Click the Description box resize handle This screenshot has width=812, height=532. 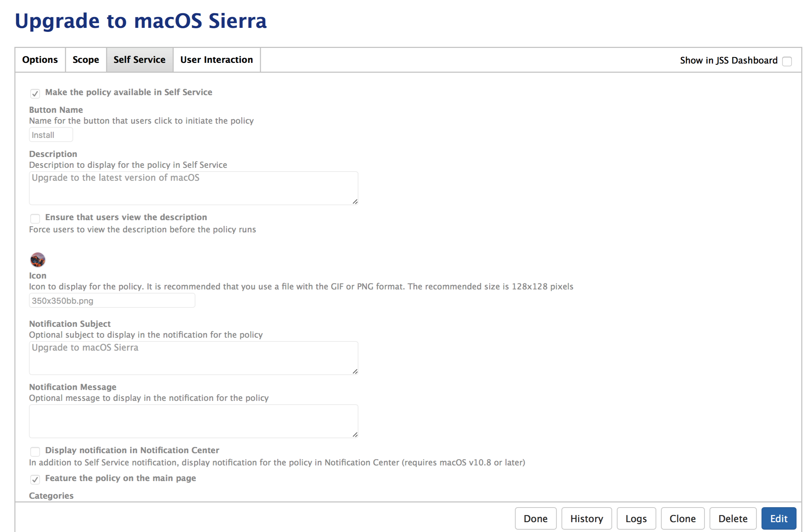click(x=355, y=201)
